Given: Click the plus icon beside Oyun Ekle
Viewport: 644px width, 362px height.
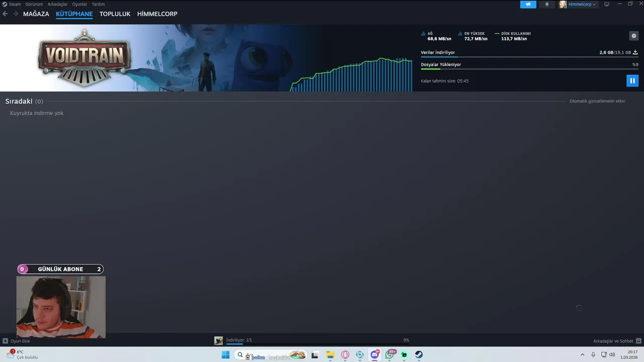Looking at the screenshot, I should (x=5, y=341).
